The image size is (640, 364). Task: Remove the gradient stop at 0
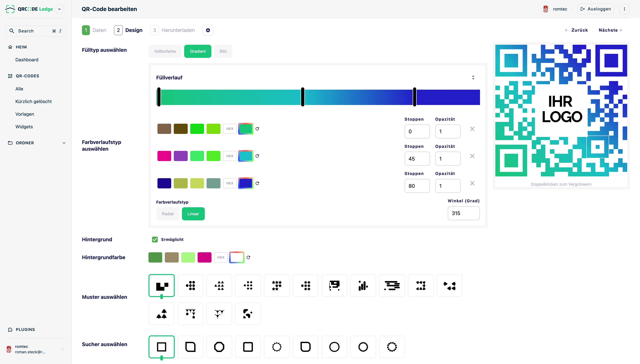(x=472, y=129)
